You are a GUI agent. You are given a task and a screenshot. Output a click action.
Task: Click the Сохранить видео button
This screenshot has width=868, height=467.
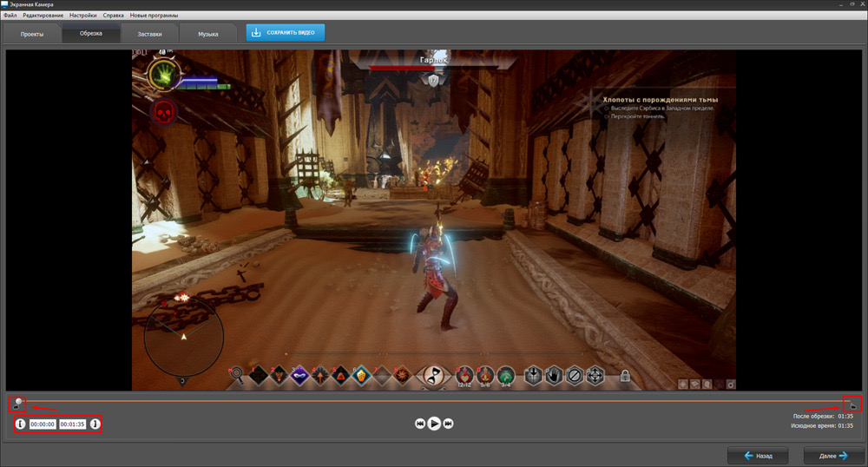285,33
